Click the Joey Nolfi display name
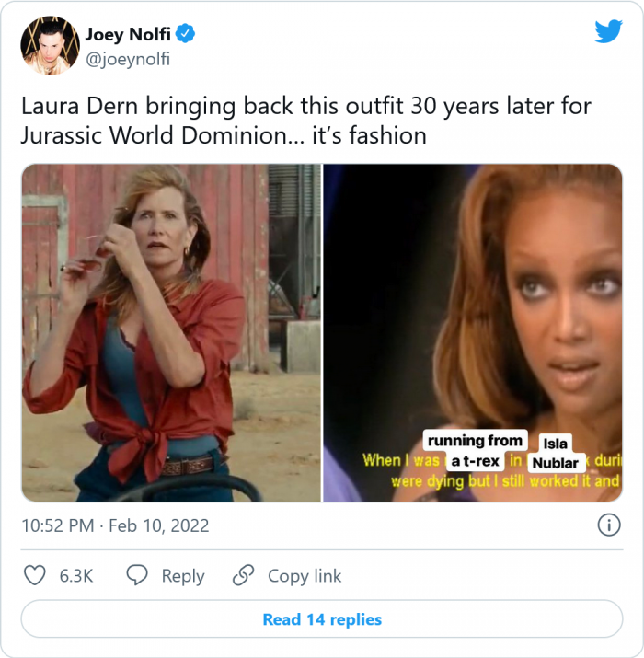The image size is (644, 658). coord(127,35)
